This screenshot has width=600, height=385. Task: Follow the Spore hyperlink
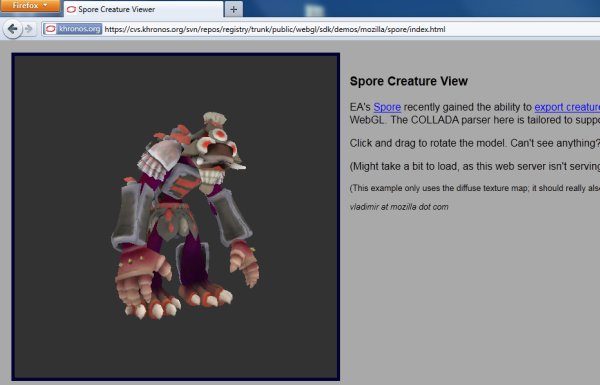(x=387, y=107)
